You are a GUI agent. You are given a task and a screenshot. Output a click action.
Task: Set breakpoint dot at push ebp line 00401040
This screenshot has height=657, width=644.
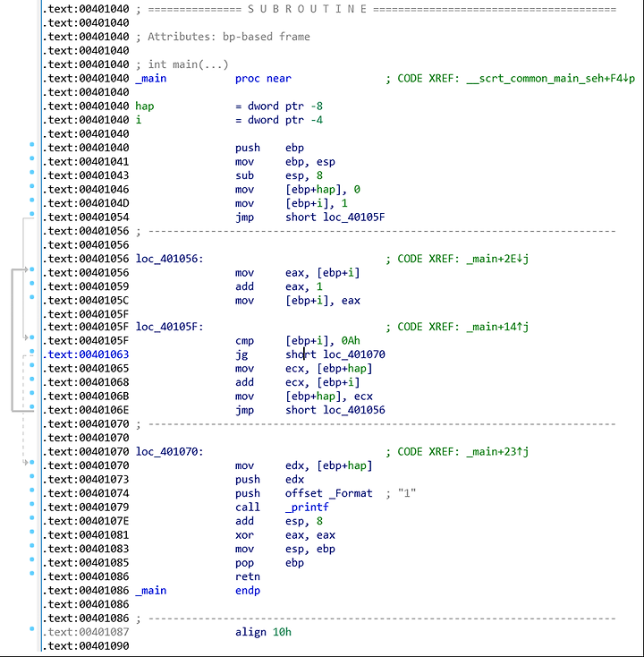[x=32, y=144]
